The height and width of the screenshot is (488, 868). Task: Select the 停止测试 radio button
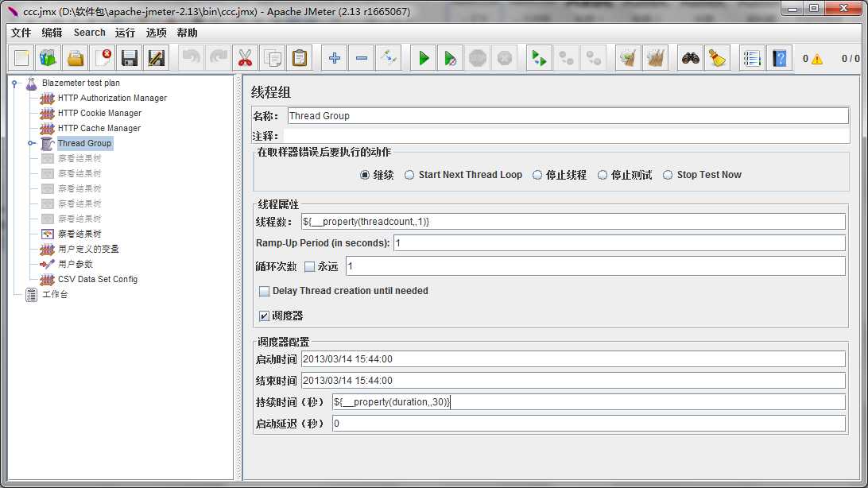click(x=603, y=175)
